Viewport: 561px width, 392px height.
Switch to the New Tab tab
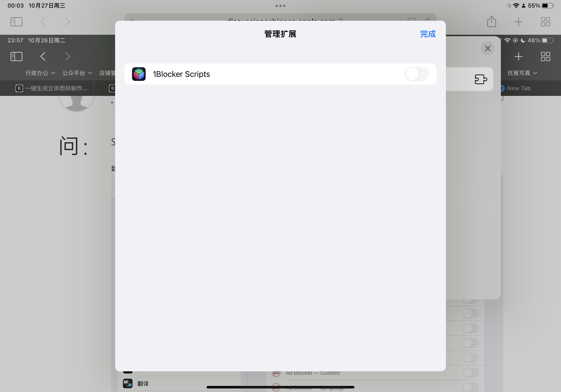pos(518,88)
